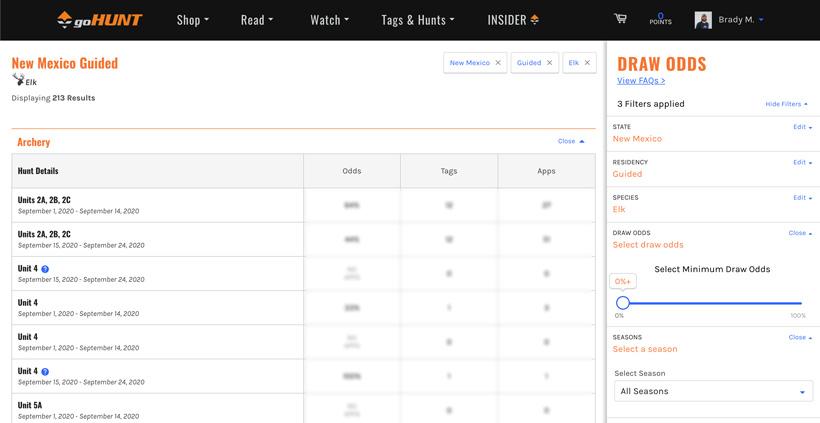The image size is (820, 423).
Task: Click the goHUNT logo
Action: (98, 20)
